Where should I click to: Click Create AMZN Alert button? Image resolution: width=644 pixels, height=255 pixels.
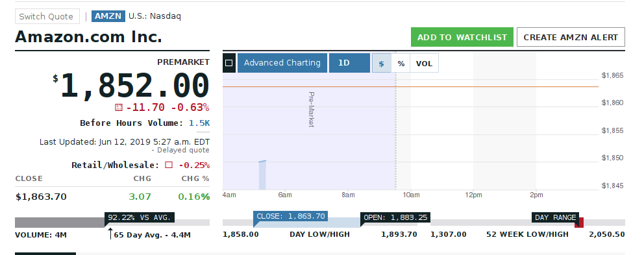pos(571,37)
